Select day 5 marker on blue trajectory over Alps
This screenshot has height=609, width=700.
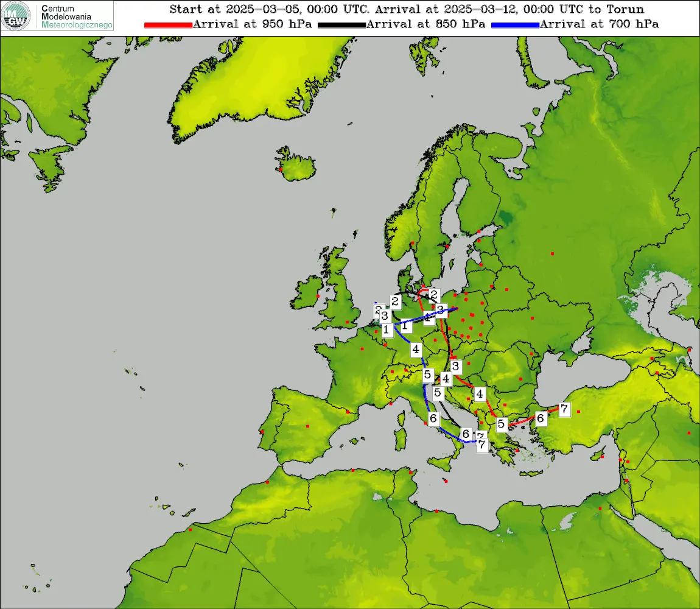pos(428,375)
